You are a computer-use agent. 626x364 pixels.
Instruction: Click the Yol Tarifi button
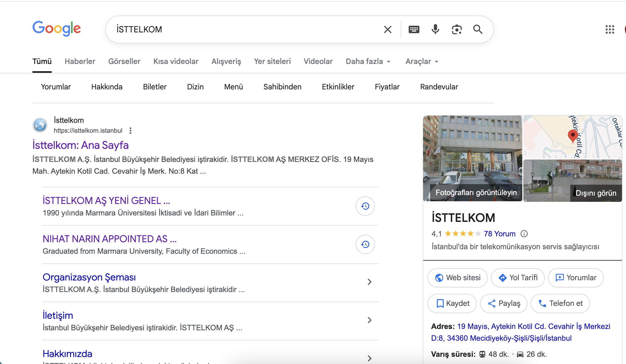tap(518, 278)
